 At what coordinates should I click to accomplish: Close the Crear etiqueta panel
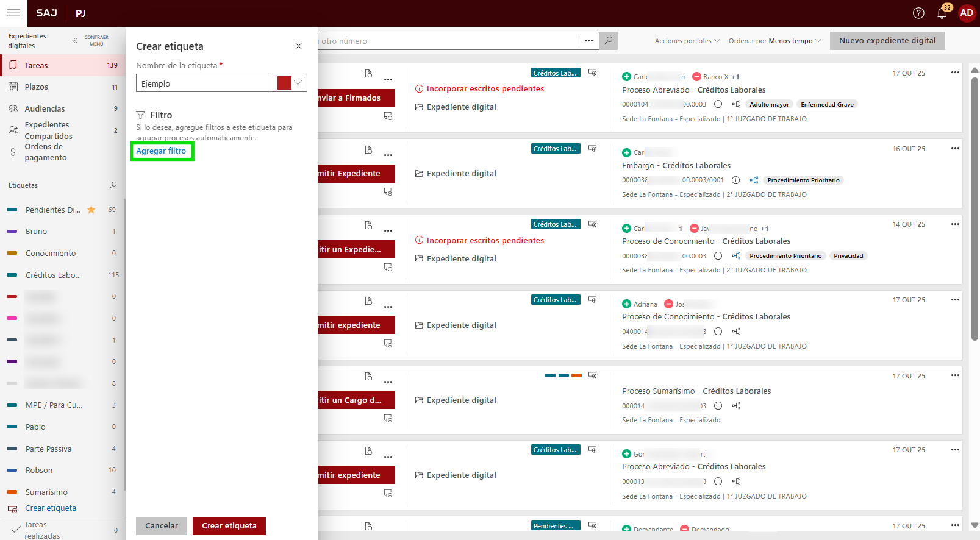click(298, 46)
